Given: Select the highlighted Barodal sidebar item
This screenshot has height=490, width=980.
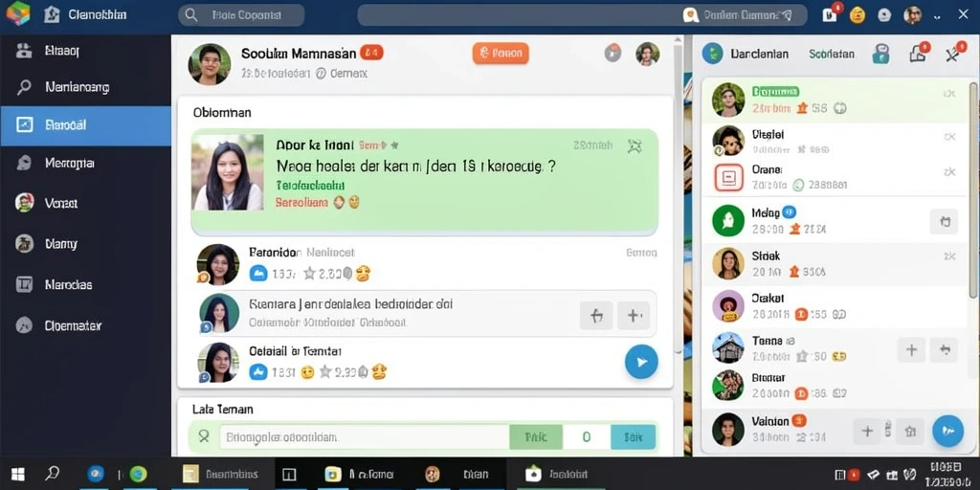Looking at the screenshot, I should pyautogui.click(x=85, y=125).
